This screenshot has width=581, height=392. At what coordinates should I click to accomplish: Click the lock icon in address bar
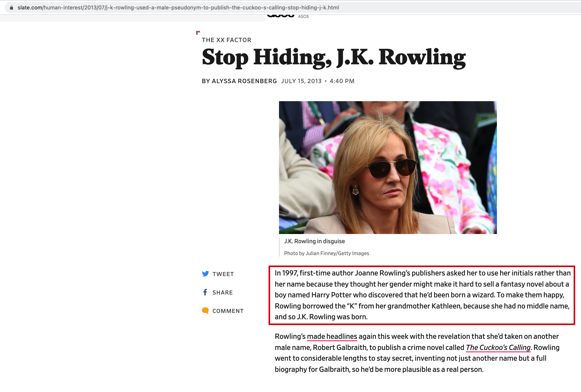click(11, 7)
